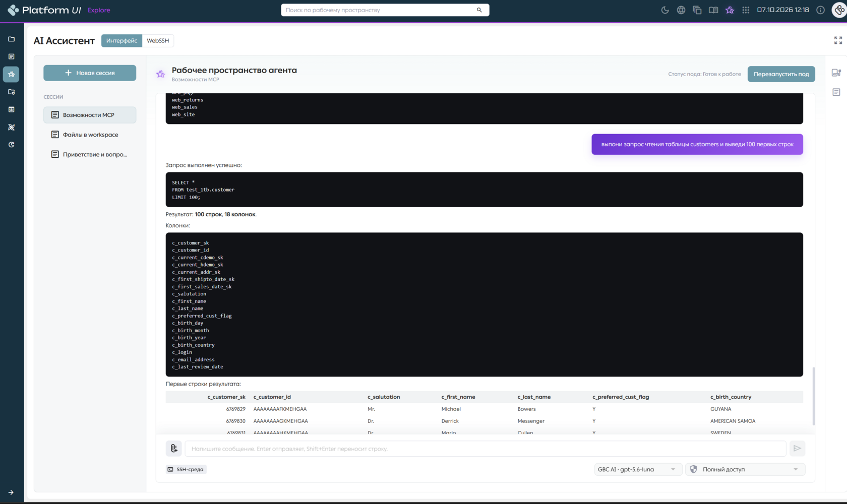Click the attach file paperclip button
This screenshot has height=504, width=847.
click(174, 448)
